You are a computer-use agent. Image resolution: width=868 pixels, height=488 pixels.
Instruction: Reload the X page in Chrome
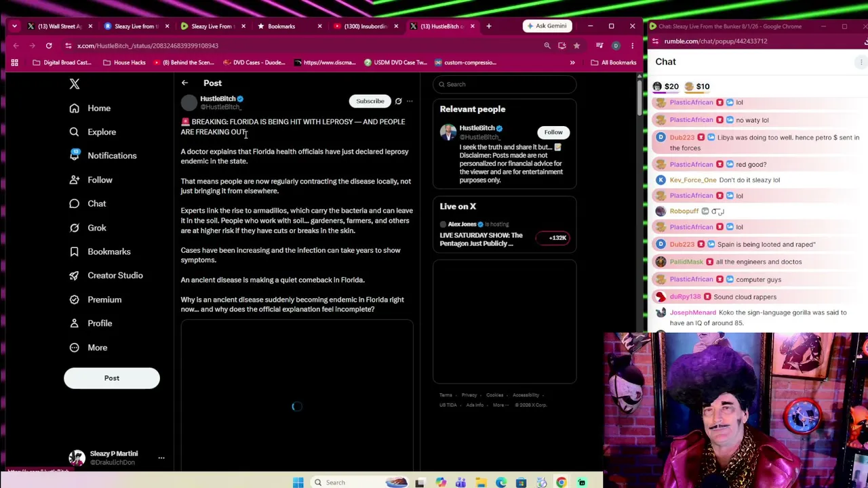pos(49,45)
